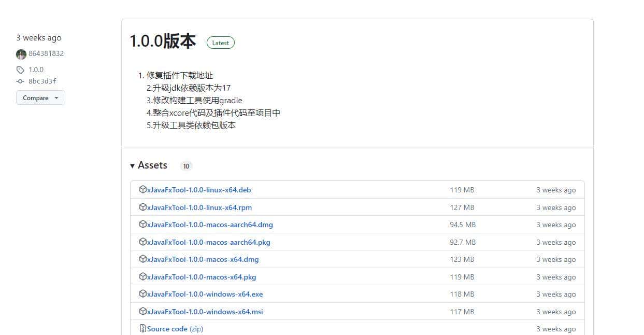Click the 10 assets counter badge
This screenshot has height=335, width=644.
(x=186, y=166)
